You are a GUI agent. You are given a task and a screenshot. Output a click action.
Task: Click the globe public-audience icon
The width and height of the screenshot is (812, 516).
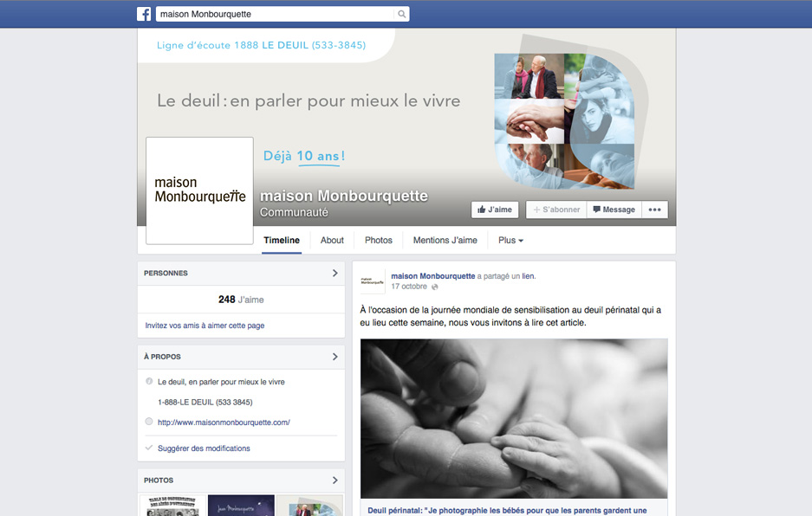434,287
